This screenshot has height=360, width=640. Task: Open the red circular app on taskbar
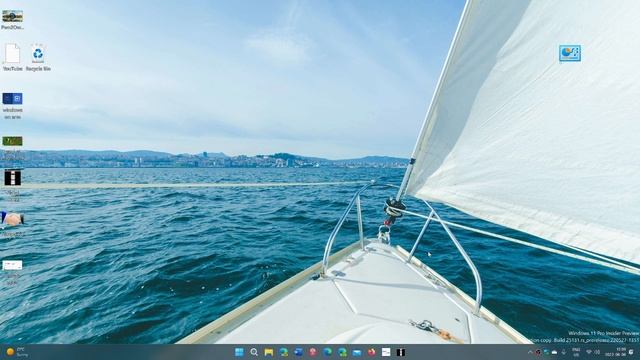click(313, 352)
